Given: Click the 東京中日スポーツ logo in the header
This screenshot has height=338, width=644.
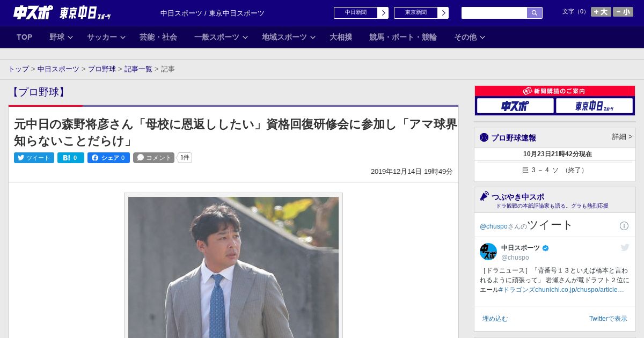Looking at the screenshot, I should click(x=85, y=13).
